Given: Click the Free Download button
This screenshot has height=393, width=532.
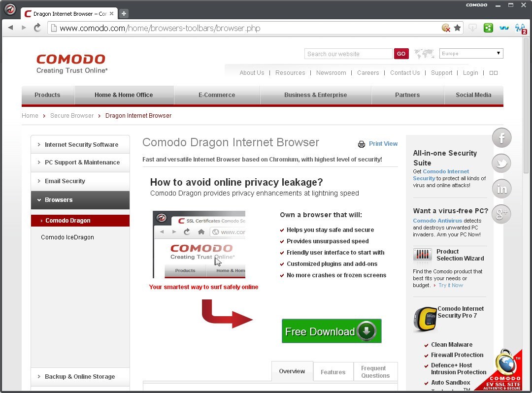Looking at the screenshot, I should [332, 331].
